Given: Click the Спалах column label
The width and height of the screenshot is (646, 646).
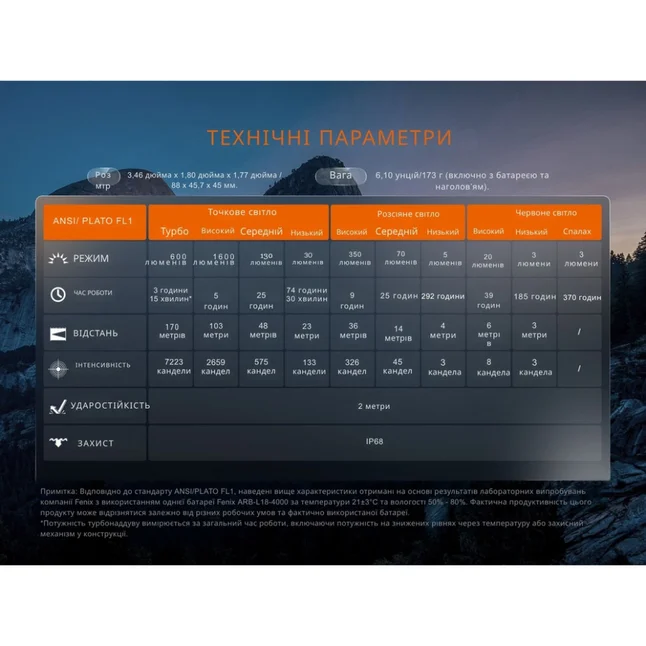Looking at the screenshot, I should pos(577,232).
